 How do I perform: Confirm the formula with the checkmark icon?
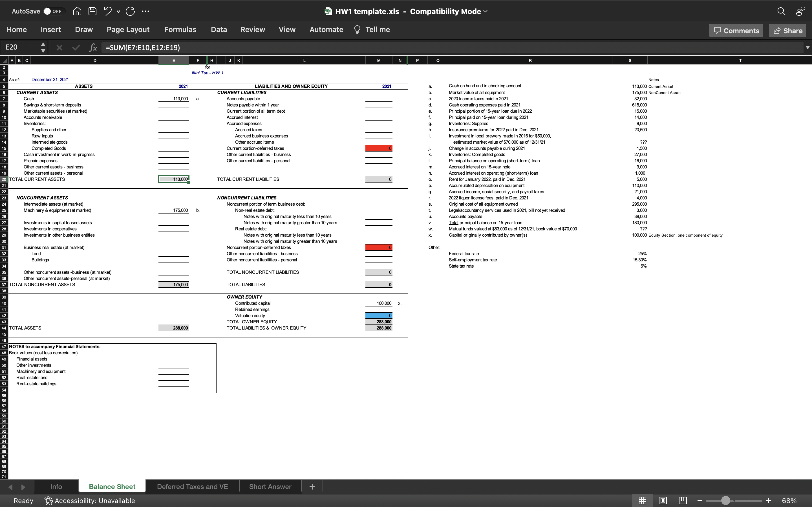76,47
